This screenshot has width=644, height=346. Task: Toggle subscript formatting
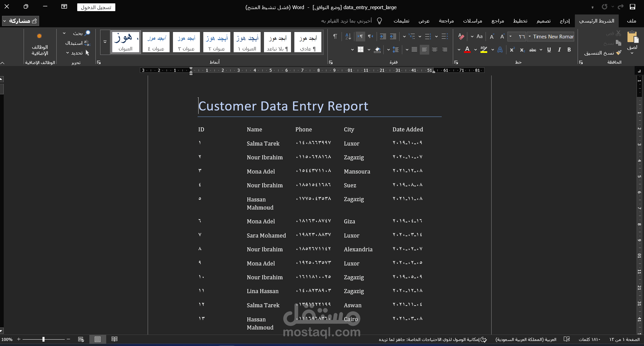pos(522,50)
